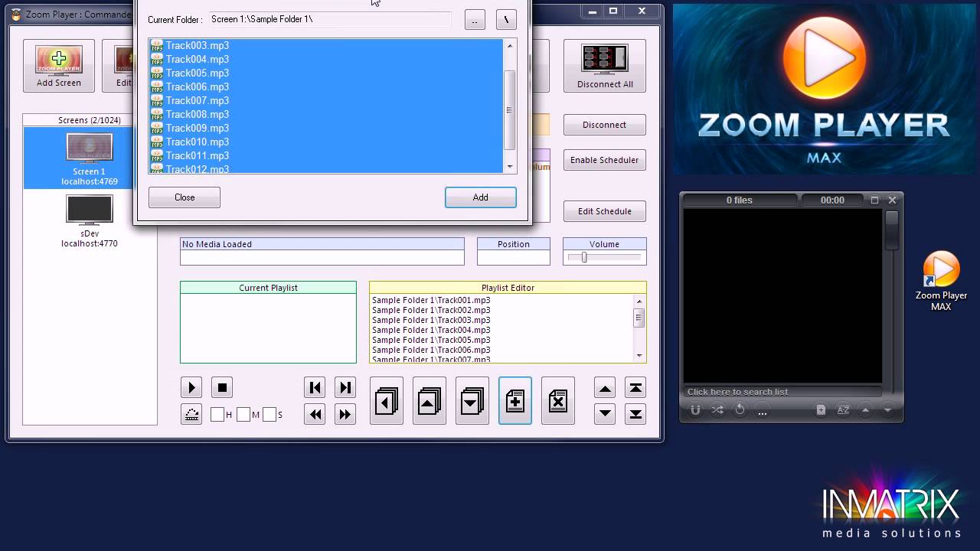This screenshot has height=551, width=980.
Task: Click the file list scroll down arrow
Action: (510, 166)
